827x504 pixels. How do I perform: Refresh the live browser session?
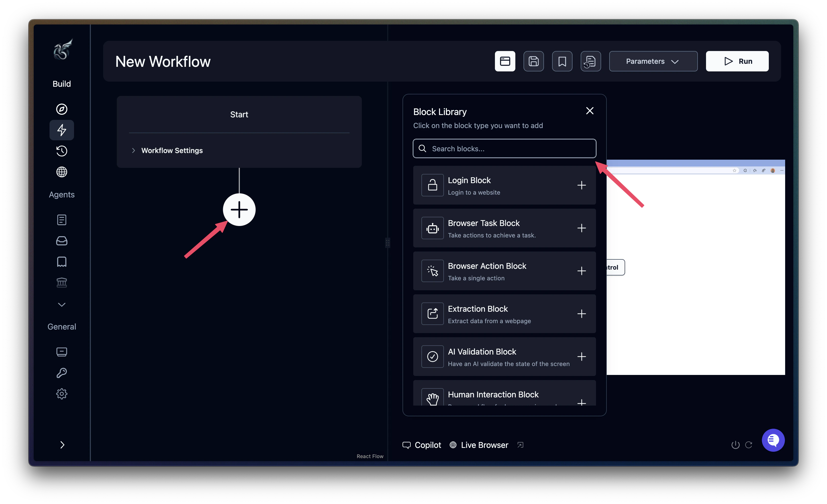tap(749, 445)
